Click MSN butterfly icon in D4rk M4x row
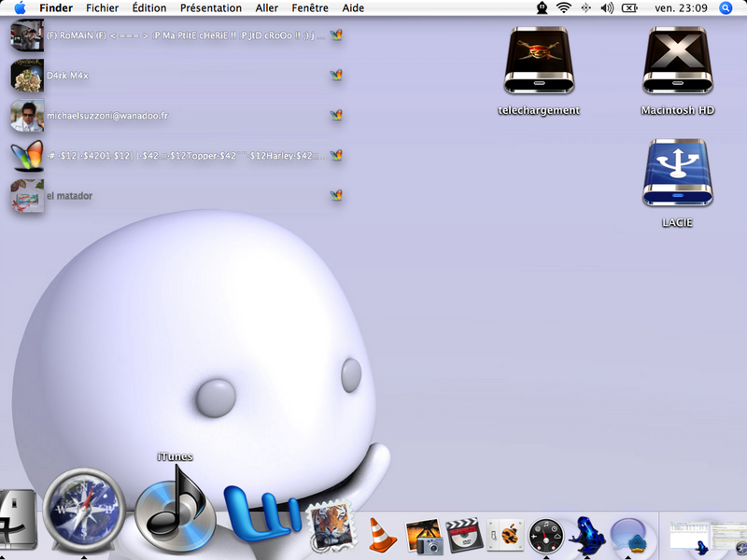Image resolution: width=747 pixels, height=560 pixels. coord(336,75)
